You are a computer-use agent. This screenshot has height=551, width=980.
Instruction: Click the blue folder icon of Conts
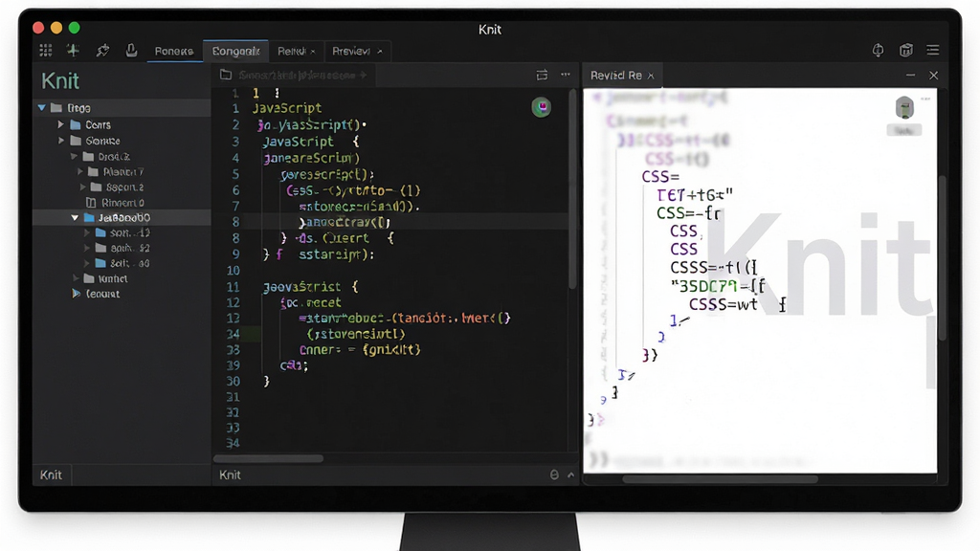76,125
